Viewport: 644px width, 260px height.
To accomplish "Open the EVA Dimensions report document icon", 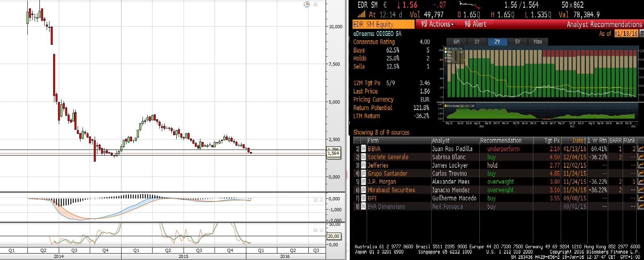I will click(x=363, y=206).
